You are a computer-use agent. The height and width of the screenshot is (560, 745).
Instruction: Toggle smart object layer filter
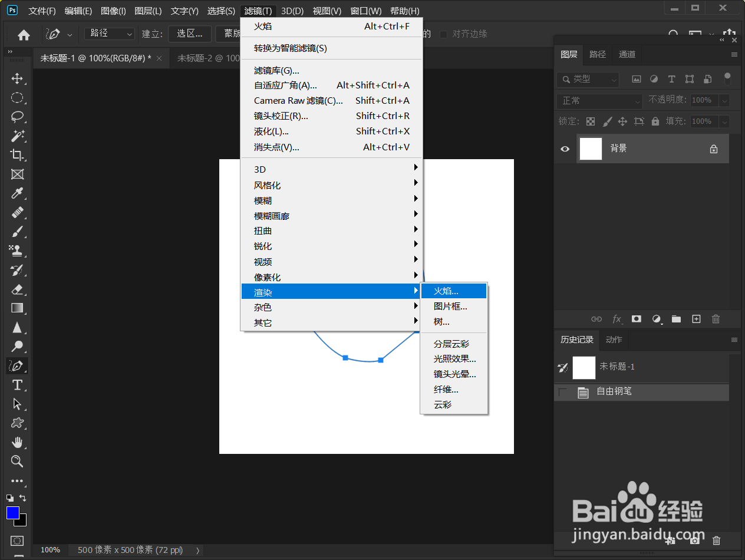[x=708, y=79]
